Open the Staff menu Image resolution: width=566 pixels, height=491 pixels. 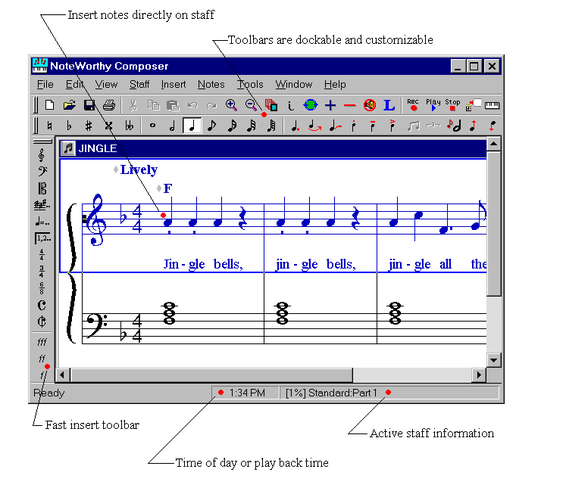point(139,84)
